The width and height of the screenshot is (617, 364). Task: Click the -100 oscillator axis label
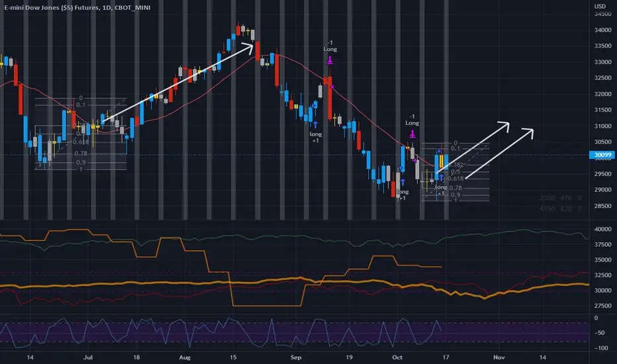point(601,348)
